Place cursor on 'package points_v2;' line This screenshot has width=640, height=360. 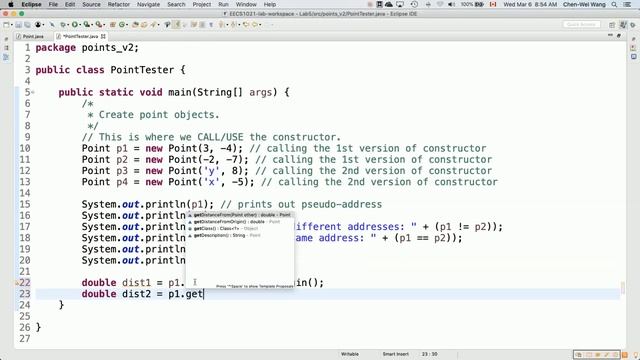coord(87,48)
